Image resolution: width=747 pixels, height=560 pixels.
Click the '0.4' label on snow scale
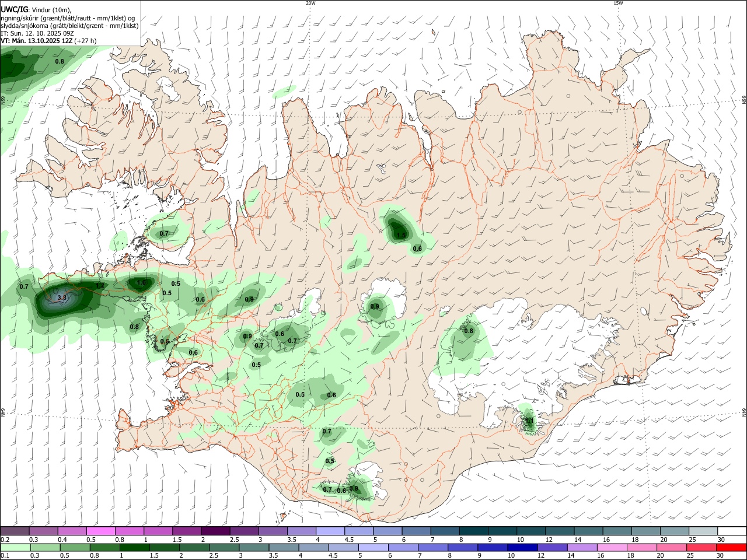62,540
